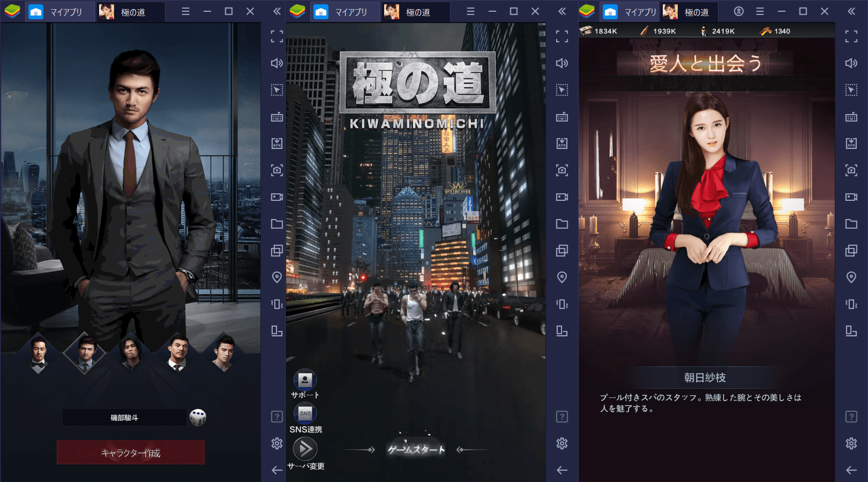Toggle fullscreen in the left window sidebar
The height and width of the screenshot is (482, 868).
277,36
